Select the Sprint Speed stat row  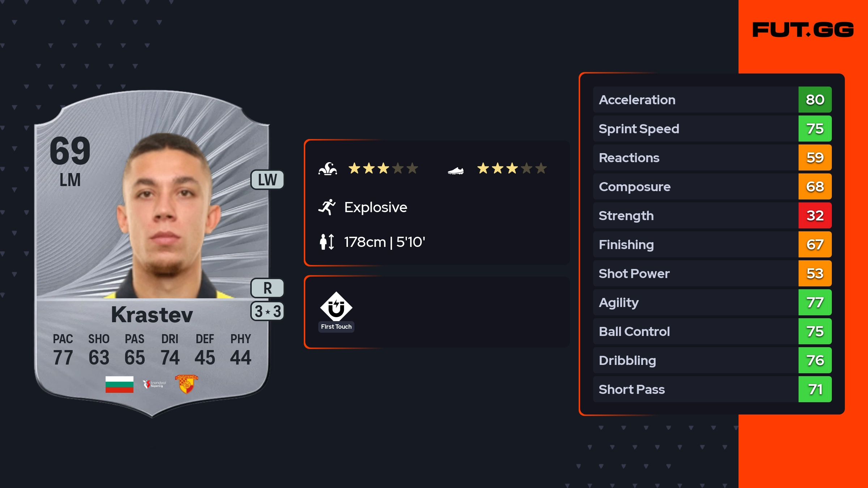coord(694,129)
